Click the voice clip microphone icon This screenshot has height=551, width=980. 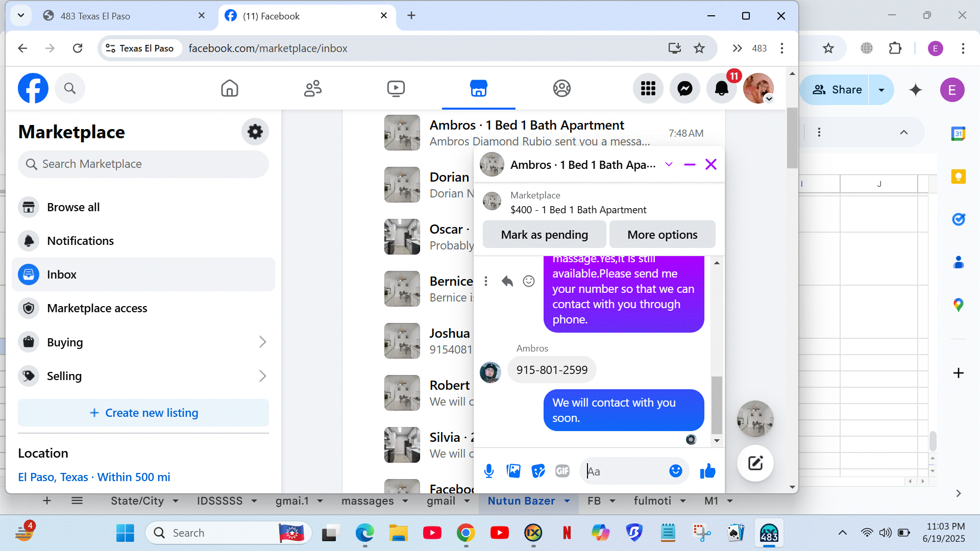coord(488,471)
